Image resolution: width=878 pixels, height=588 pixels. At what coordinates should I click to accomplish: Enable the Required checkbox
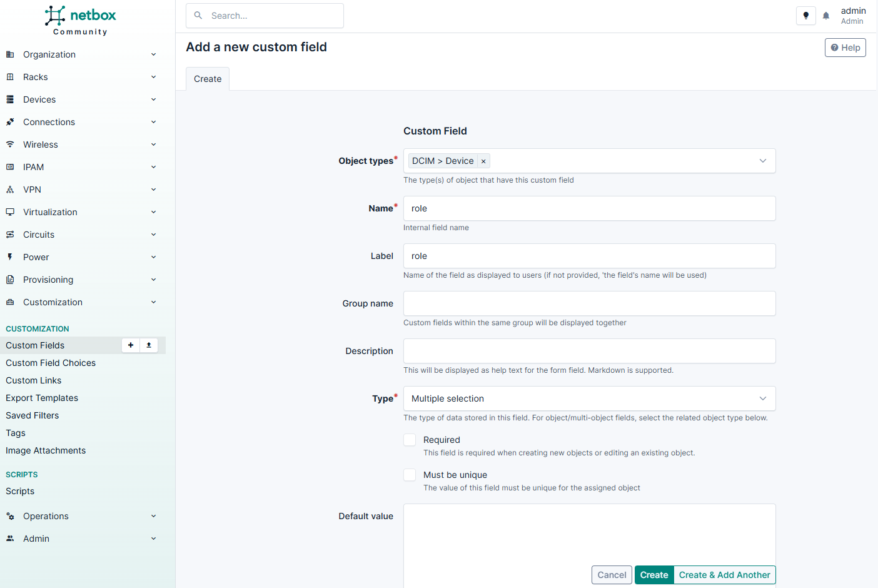click(x=410, y=440)
